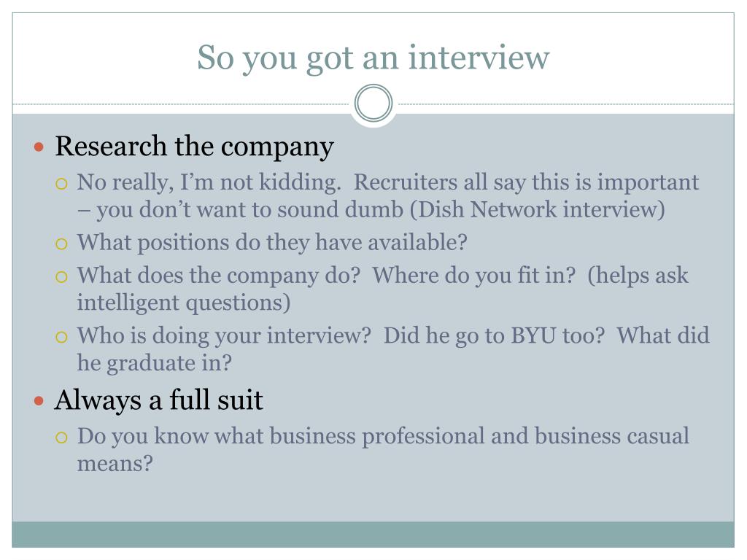Click the phrase "(Dish Network interview)"
This screenshot has height=560, width=747.
pos(537,210)
